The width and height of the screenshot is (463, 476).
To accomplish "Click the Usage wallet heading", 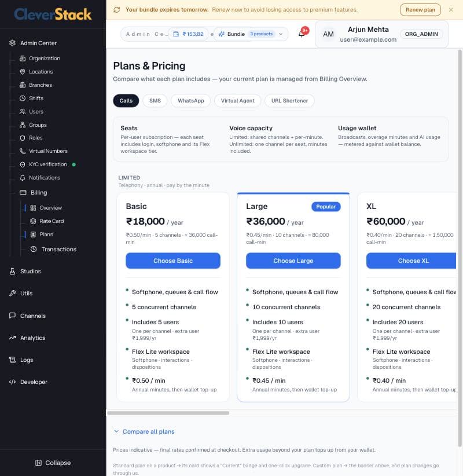I will (357, 128).
